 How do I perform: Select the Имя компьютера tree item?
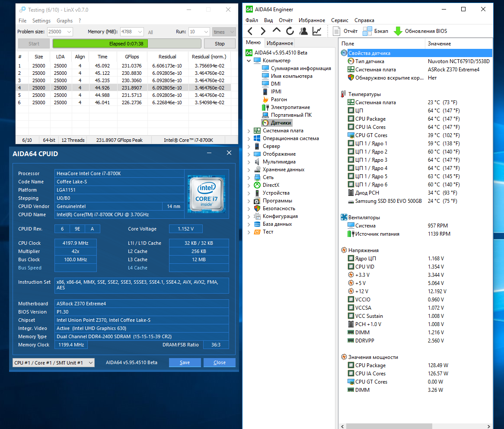(291, 76)
